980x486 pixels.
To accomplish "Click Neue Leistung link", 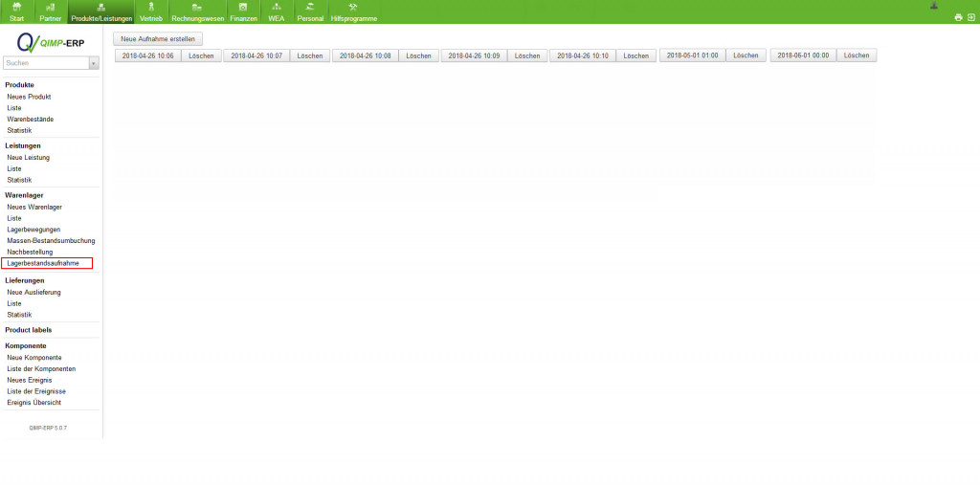I will click(28, 158).
